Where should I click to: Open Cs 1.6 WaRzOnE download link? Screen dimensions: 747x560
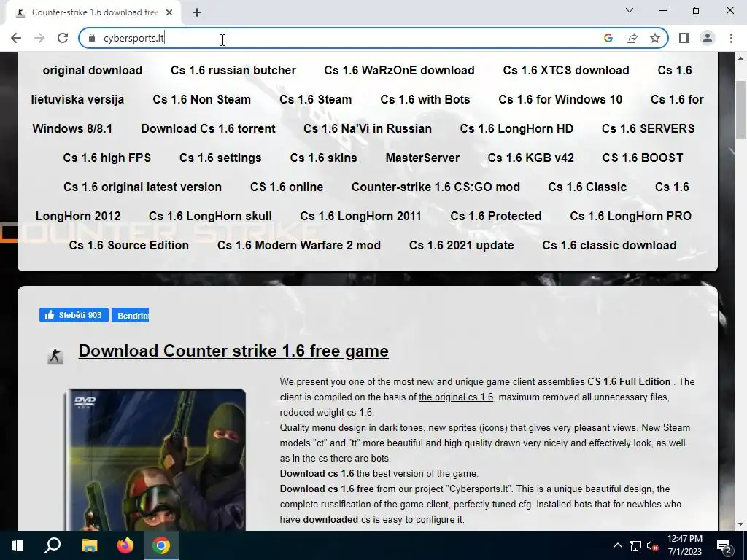(399, 71)
